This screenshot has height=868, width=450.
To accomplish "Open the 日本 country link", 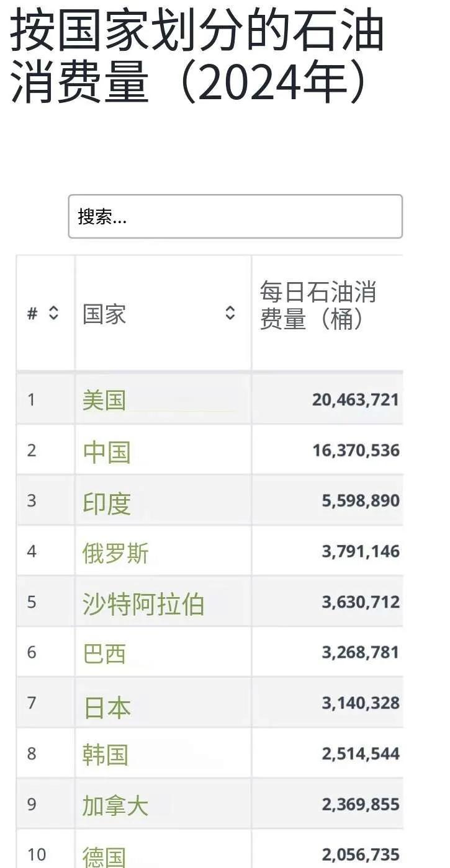I will pyautogui.click(x=107, y=706).
